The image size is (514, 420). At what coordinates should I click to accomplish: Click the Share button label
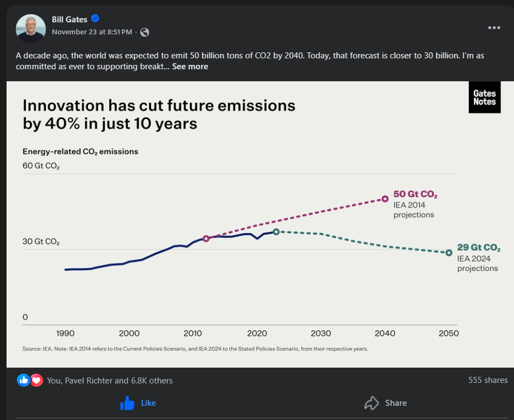click(x=396, y=403)
